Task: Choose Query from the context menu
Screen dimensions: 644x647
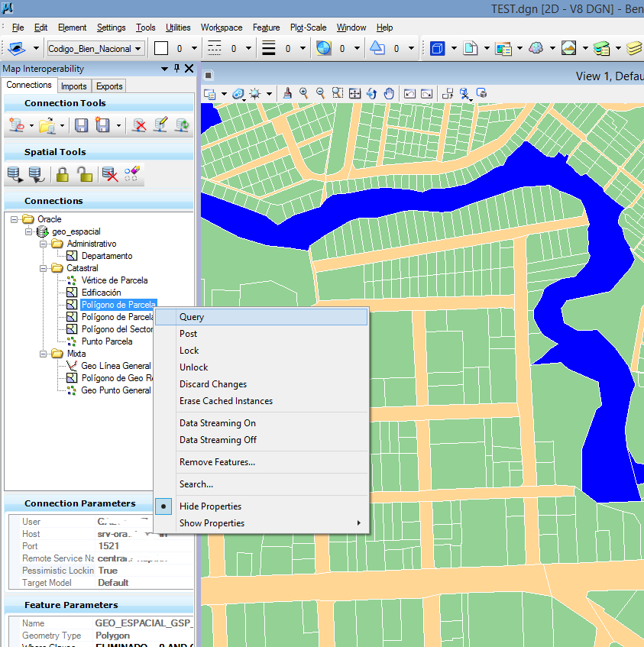Action: [261, 317]
